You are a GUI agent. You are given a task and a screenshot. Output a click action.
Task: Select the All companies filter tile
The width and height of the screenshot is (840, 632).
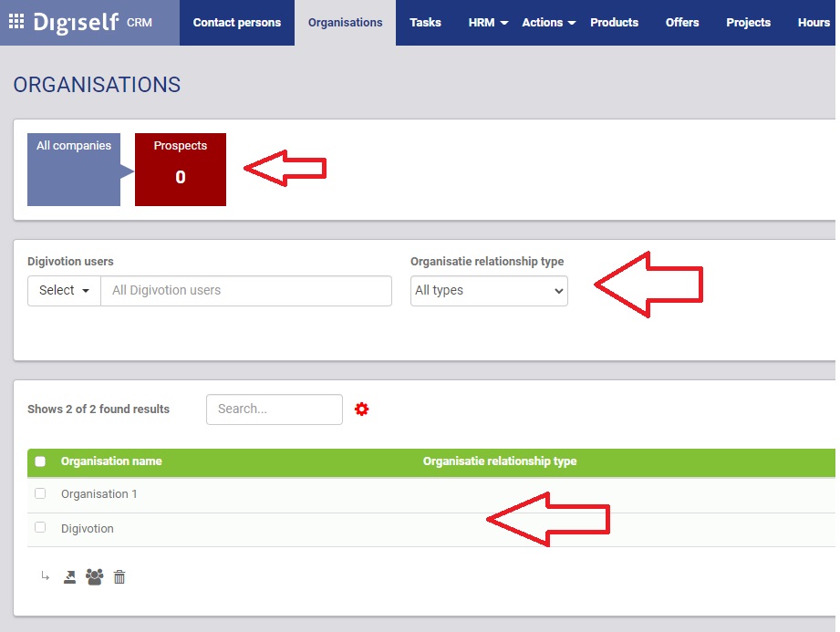[74, 170]
